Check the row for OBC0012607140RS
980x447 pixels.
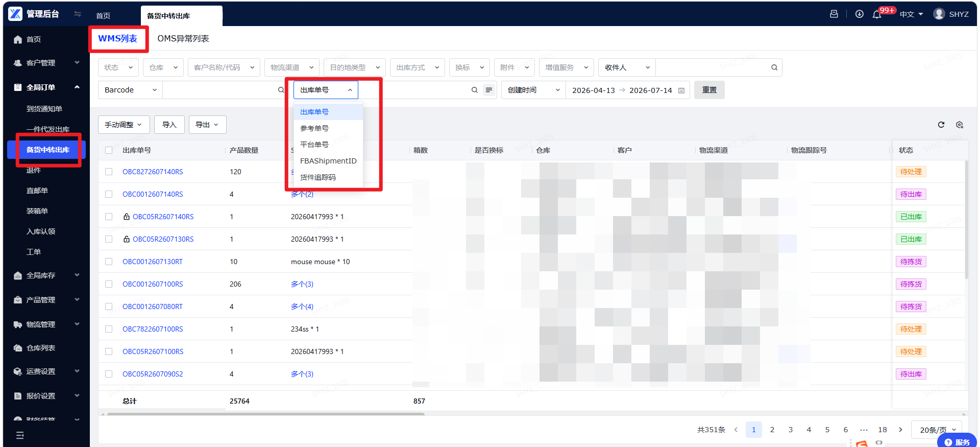tap(109, 194)
